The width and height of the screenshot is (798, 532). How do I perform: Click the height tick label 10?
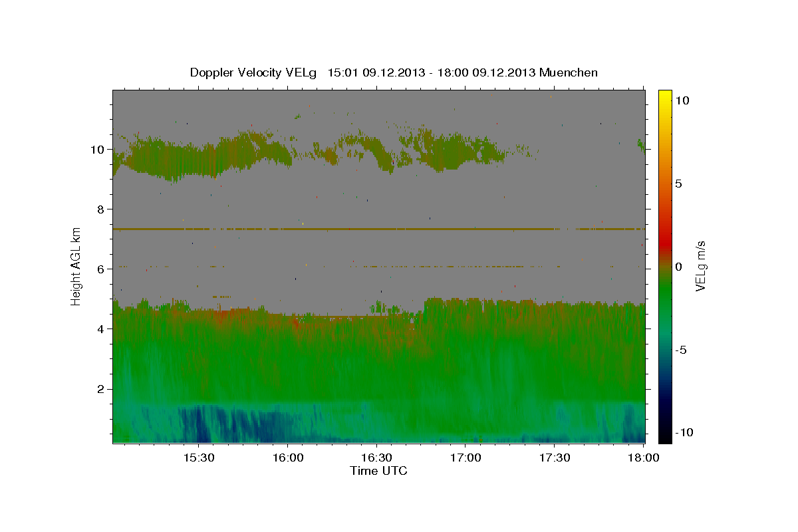pyautogui.click(x=98, y=150)
